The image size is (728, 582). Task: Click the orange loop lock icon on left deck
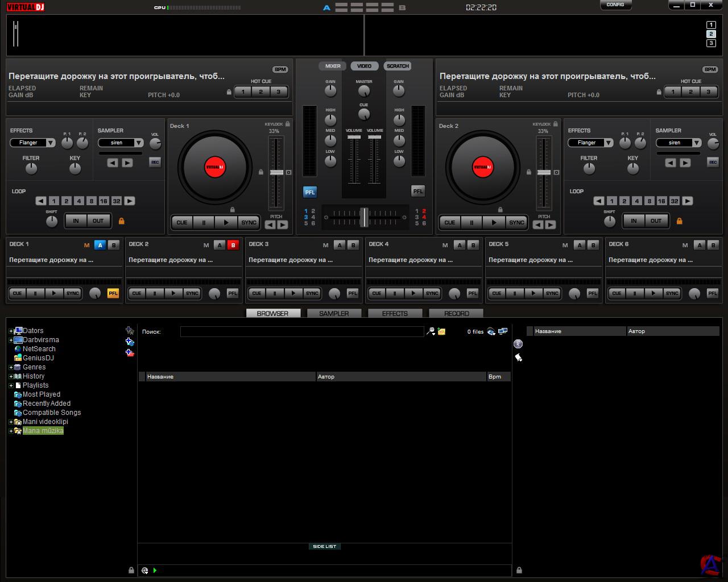tap(121, 221)
